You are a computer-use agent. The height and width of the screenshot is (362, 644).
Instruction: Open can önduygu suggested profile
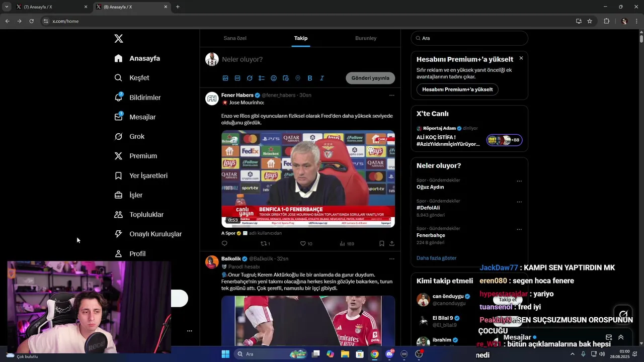(448, 296)
